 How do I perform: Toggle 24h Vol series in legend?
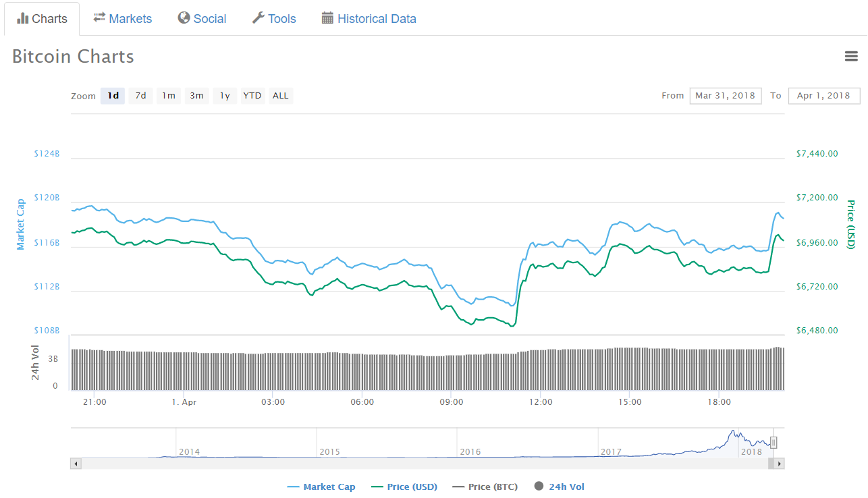[x=560, y=487]
